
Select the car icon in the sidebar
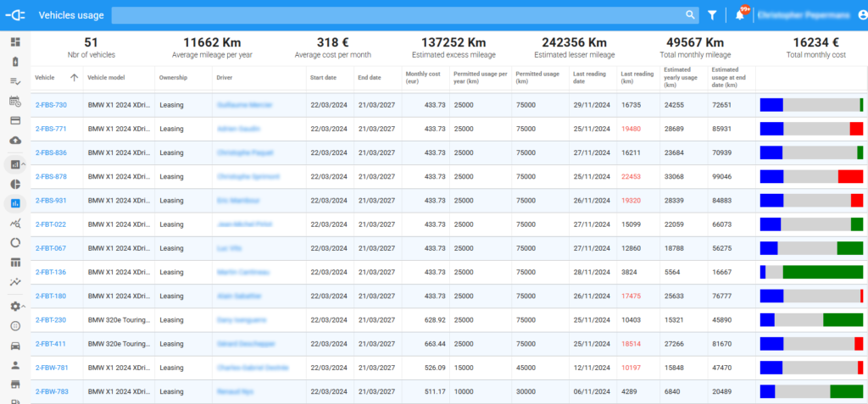[14, 346]
